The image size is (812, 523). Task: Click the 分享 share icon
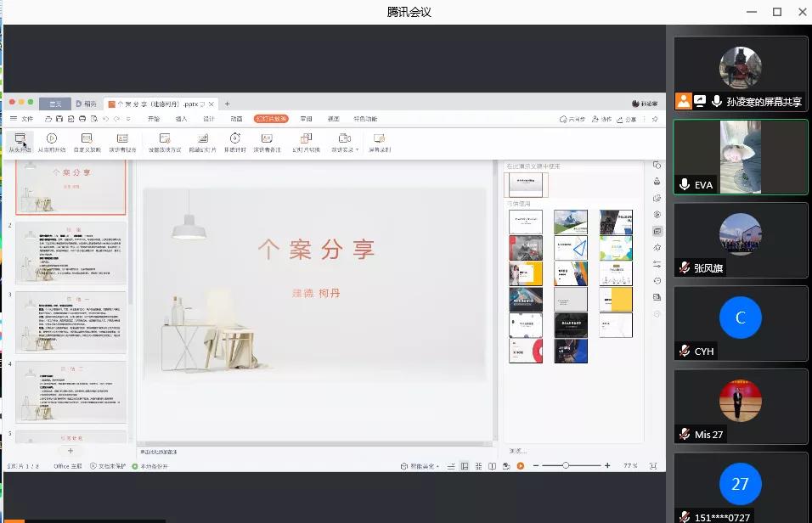626,120
